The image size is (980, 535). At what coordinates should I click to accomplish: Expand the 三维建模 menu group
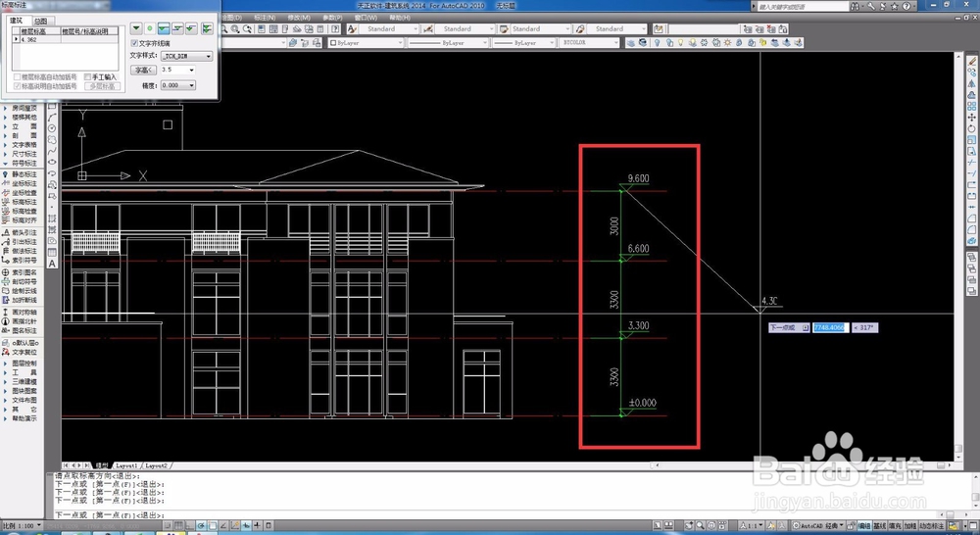pos(20,381)
